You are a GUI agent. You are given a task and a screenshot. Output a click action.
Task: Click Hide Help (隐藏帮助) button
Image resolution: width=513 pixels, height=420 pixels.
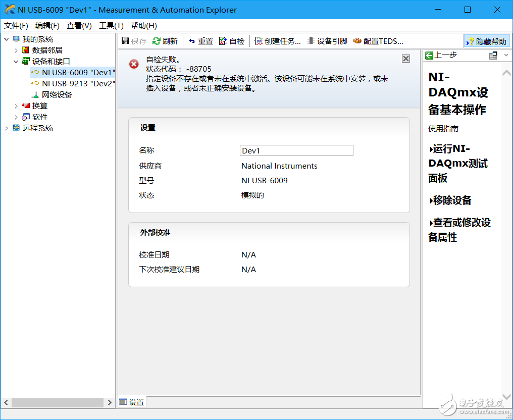coord(487,41)
